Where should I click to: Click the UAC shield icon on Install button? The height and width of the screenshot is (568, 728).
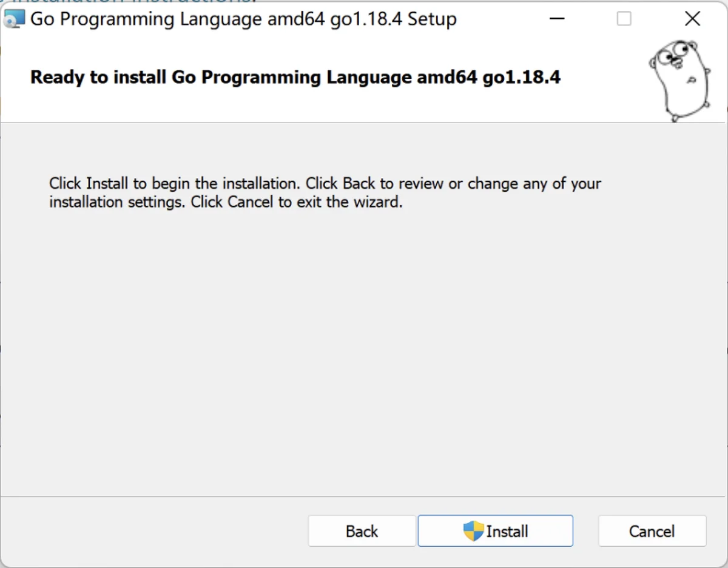click(473, 531)
